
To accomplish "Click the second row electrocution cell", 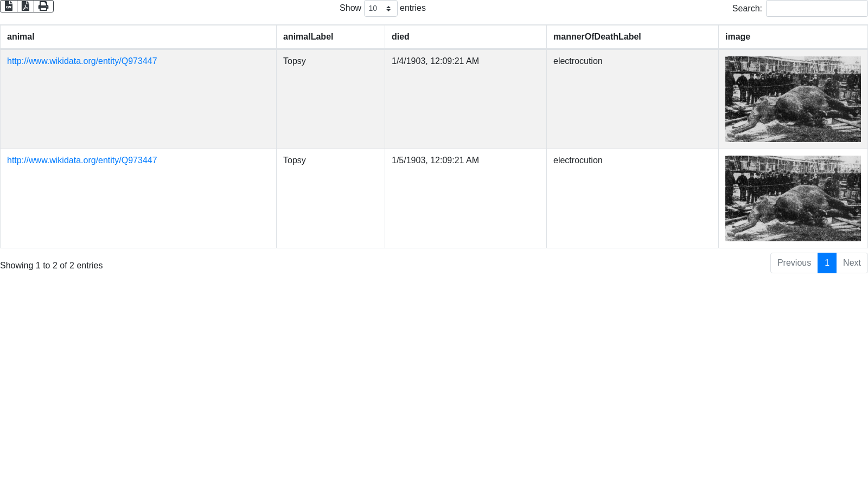I will point(578,160).
